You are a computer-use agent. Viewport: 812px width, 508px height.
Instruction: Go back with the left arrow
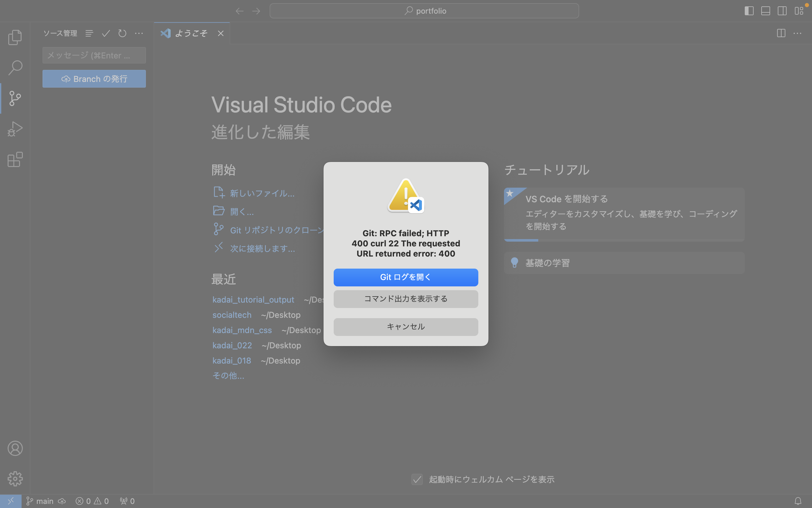(x=239, y=11)
